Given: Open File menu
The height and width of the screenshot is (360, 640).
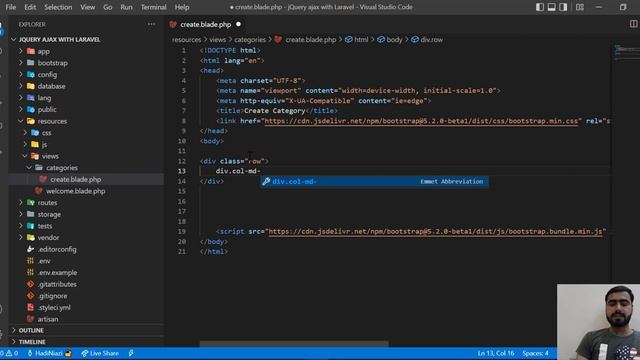Looking at the screenshot, I should 11,7.
